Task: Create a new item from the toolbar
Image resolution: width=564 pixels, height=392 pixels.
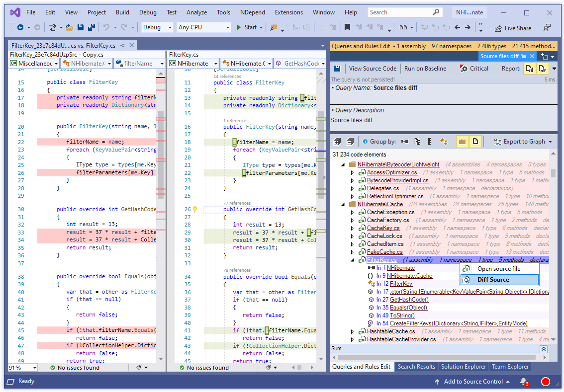Action: 53,27
